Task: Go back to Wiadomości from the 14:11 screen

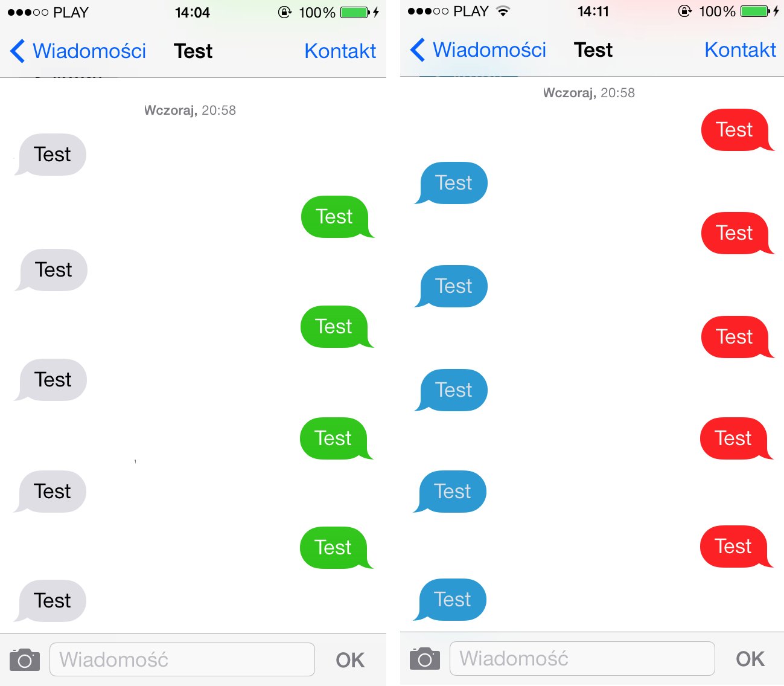Action: tap(489, 50)
